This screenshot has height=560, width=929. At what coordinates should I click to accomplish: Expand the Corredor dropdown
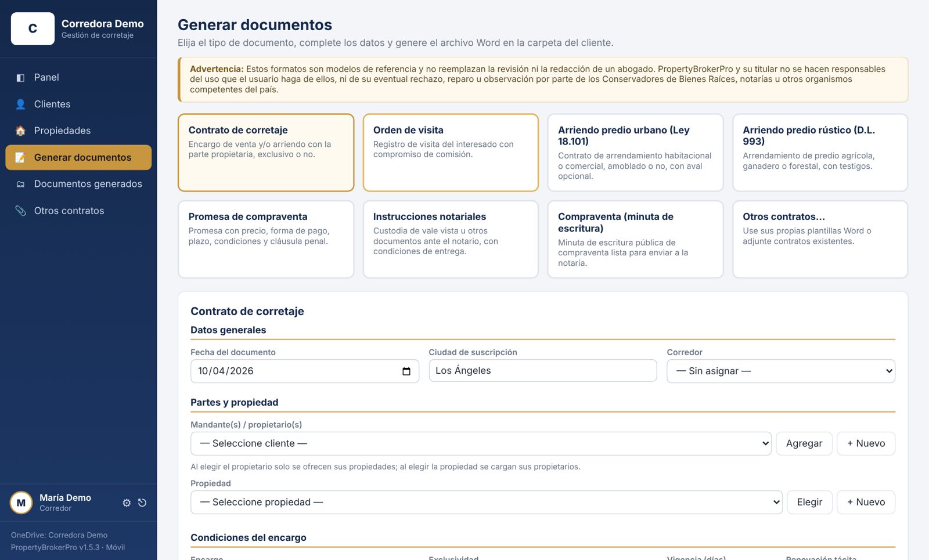[x=781, y=371]
